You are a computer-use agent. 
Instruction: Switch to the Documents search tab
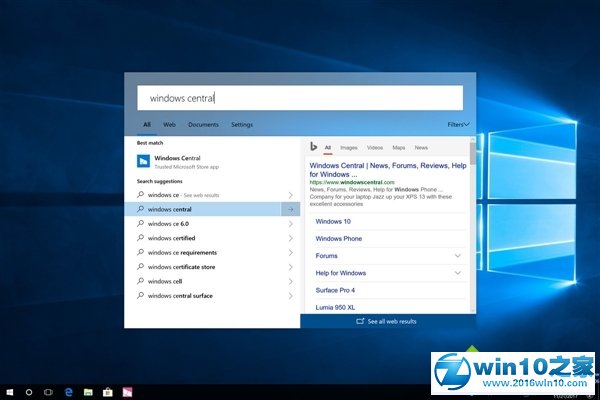point(203,125)
